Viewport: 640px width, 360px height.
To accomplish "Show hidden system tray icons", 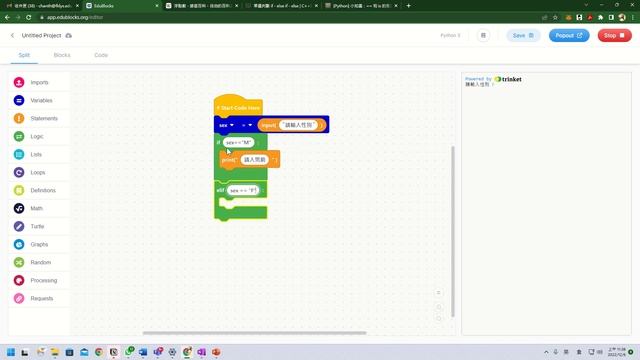I will pos(546,352).
